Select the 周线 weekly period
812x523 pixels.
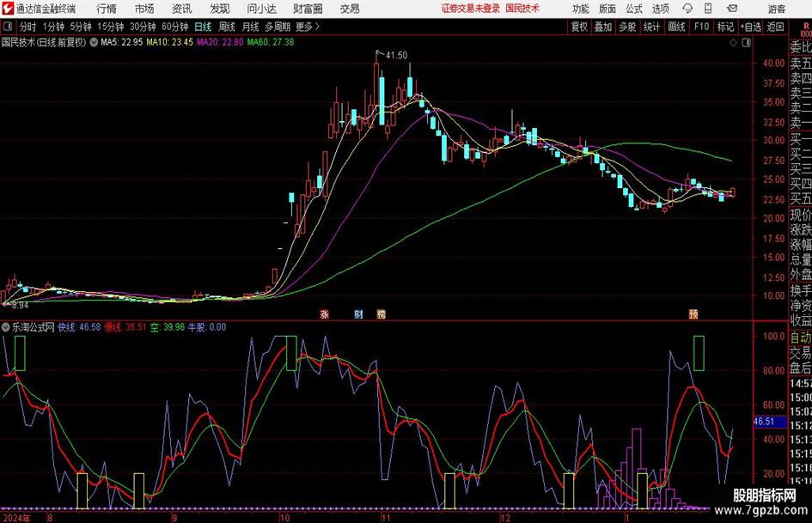pos(227,27)
